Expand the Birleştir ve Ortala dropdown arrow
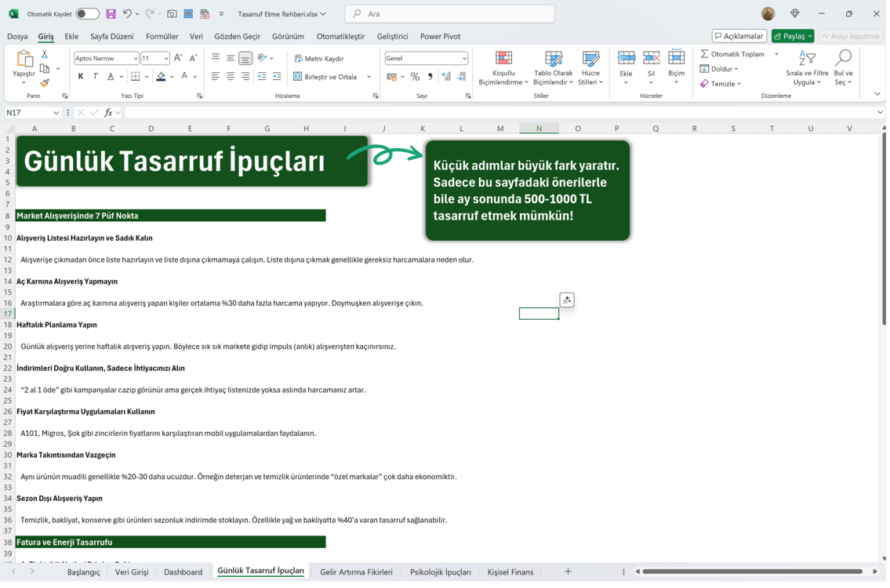The image size is (890, 588). click(x=369, y=77)
